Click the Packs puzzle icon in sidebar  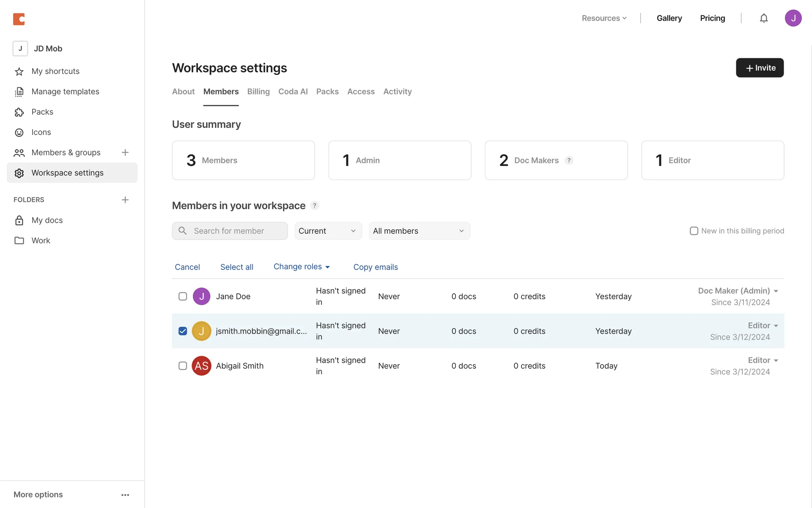(19, 112)
